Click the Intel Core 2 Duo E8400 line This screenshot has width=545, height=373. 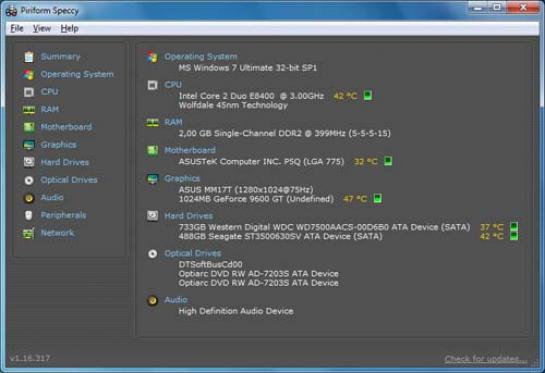pyautogui.click(x=251, y=96)
